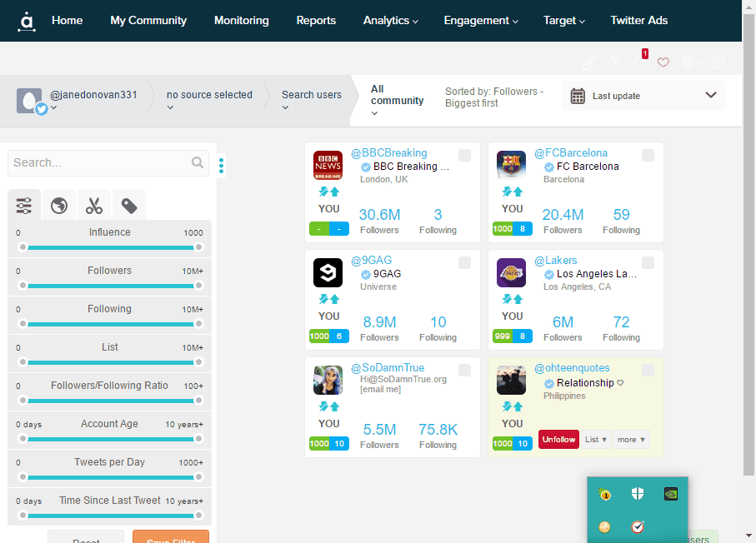The width and height of the screenshot is (756, 543).
Task: Click the Followers slider minimum handle
Action: tap(23, 286)
